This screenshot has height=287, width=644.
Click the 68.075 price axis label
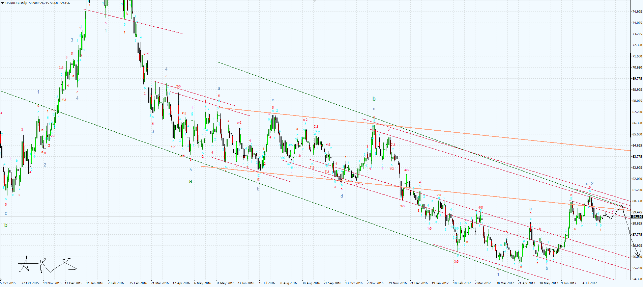pos(637,101)
